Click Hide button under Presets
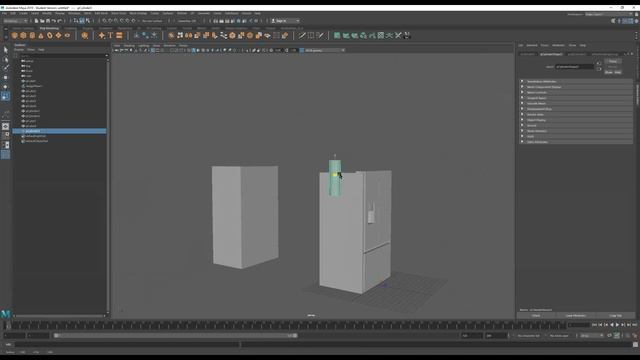Screen dimensions: 640x360 [x=618, y=72]
